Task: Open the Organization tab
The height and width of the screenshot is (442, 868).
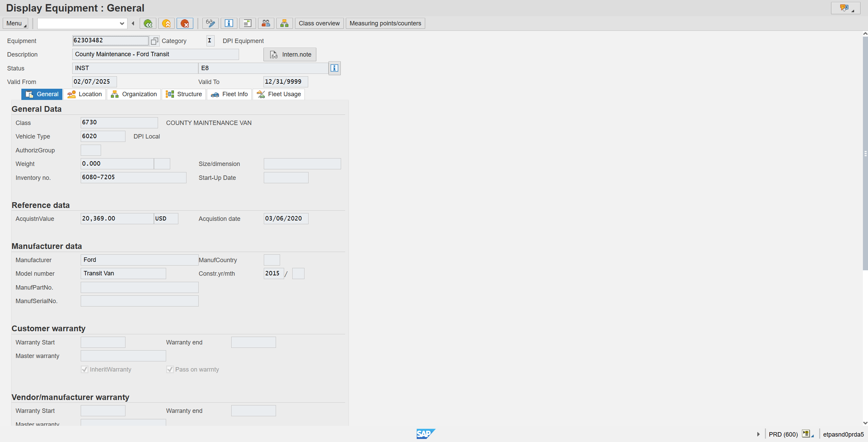Action: click(134, 94)
